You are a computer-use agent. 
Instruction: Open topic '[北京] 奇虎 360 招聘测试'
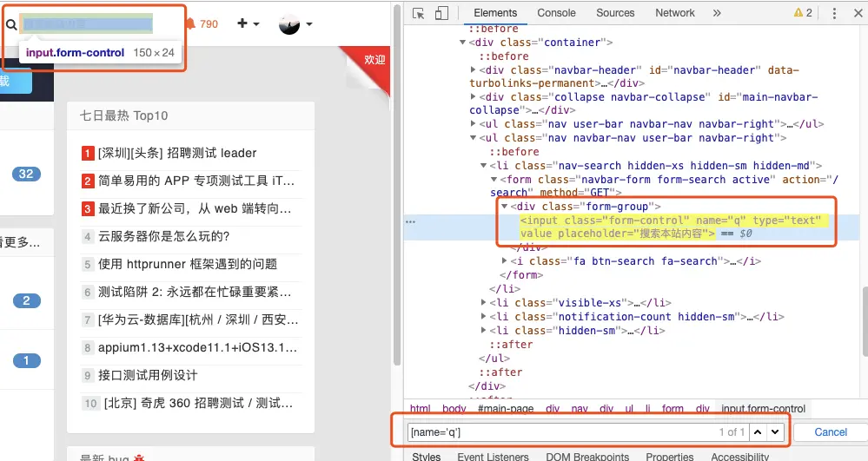click(x=199, y=403)
